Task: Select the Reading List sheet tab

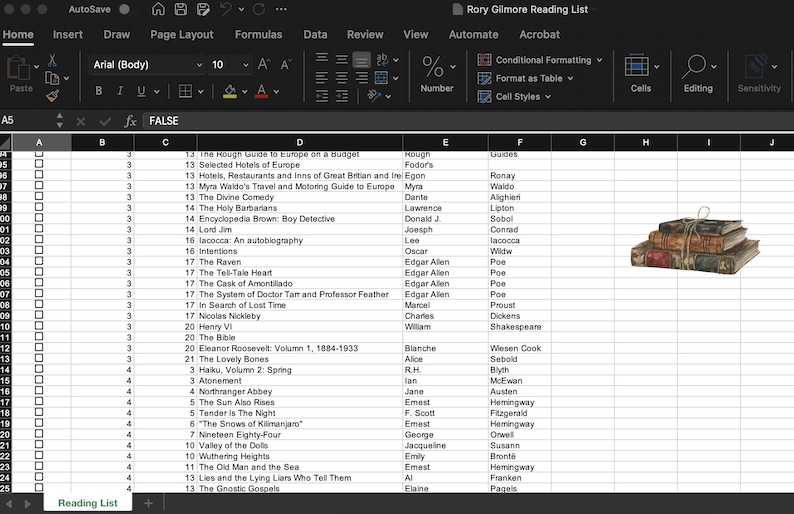Action: (88, 503)
